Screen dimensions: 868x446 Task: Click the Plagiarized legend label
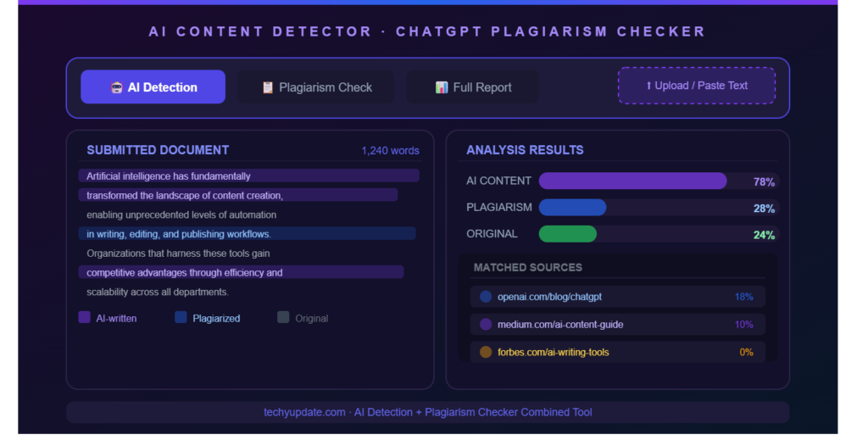click(216, 319)
